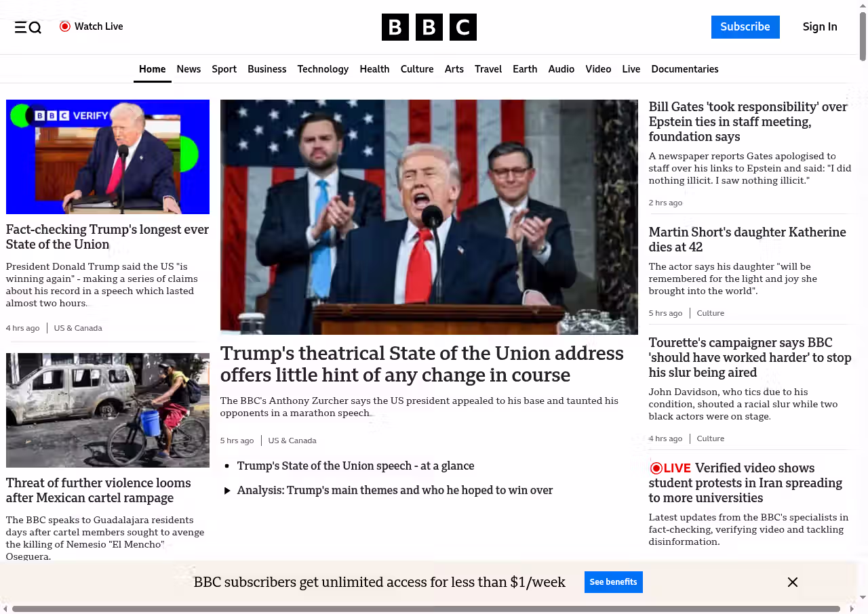This screenshot has height=614, width=868.
Task: Click the BBC logo
Action: [x=429, y=27]
